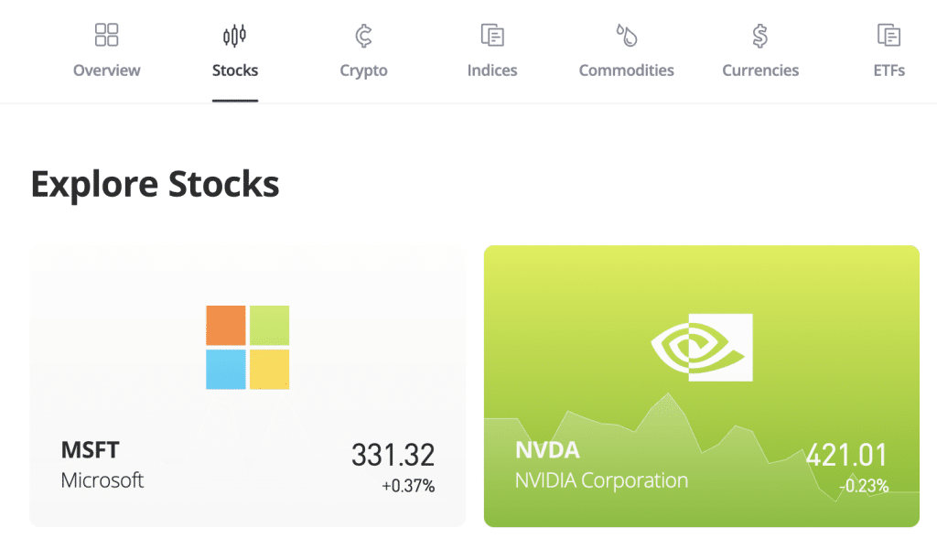Select the Stocks candlestick icon
This screenshot has width=937, height=560.
(234, 34)
